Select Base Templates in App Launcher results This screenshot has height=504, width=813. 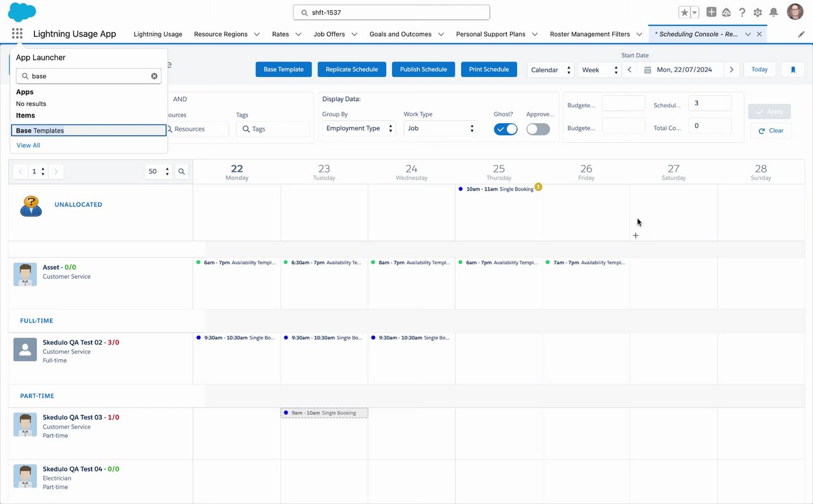click(x=89, y=130)
